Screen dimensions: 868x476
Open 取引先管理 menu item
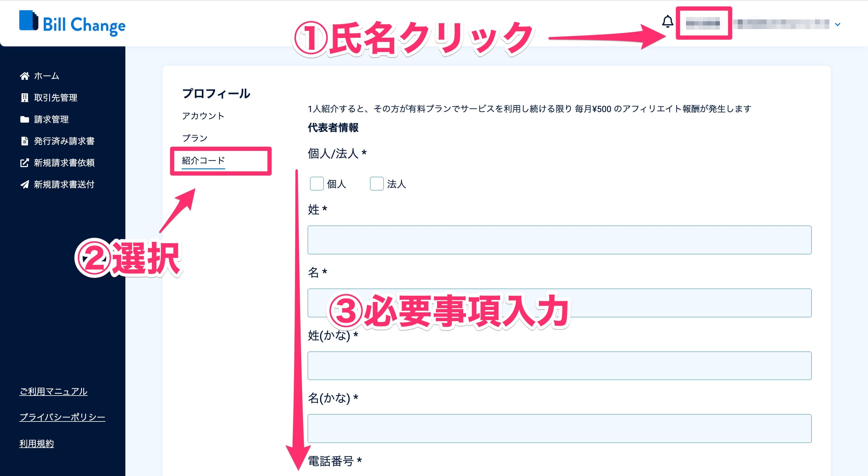tap(55, 98)
